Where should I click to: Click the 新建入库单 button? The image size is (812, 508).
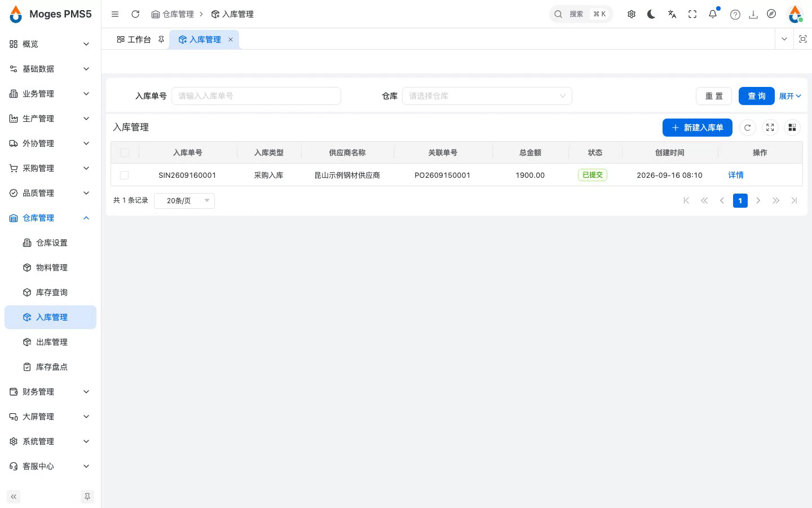tap(698, 128)
